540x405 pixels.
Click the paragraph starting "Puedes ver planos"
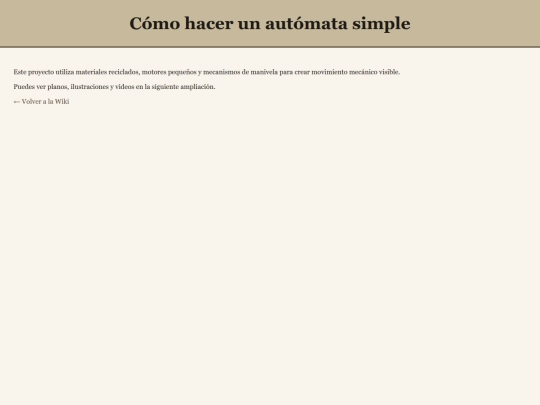click(x=114, y=86)
